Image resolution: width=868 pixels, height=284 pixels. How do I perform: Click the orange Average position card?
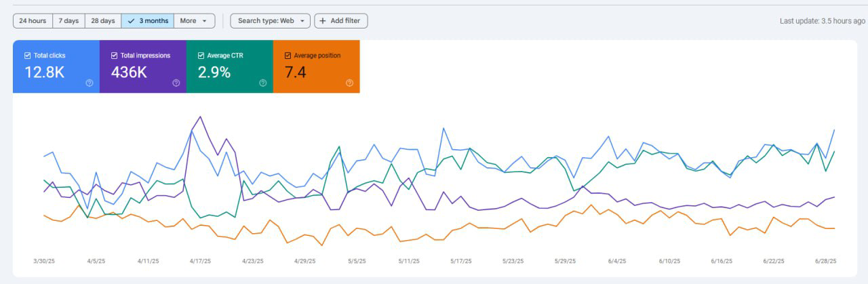pos(316,66)
